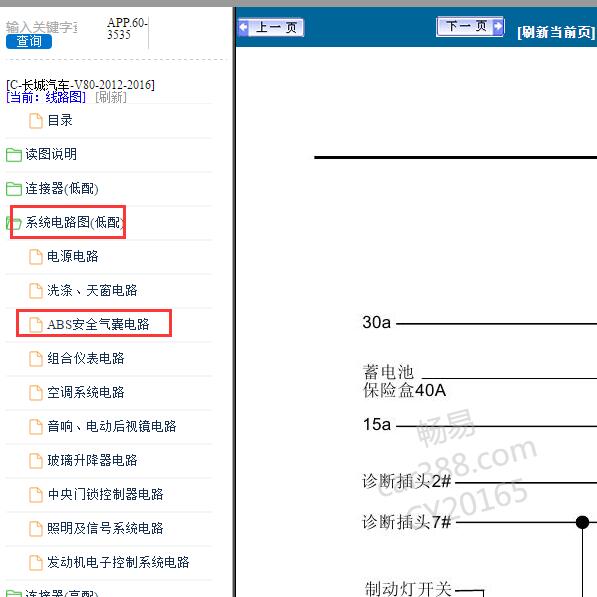
Task: Click the C-长城汽车-V80-2012-2016 title text
Action: point(80,85)
